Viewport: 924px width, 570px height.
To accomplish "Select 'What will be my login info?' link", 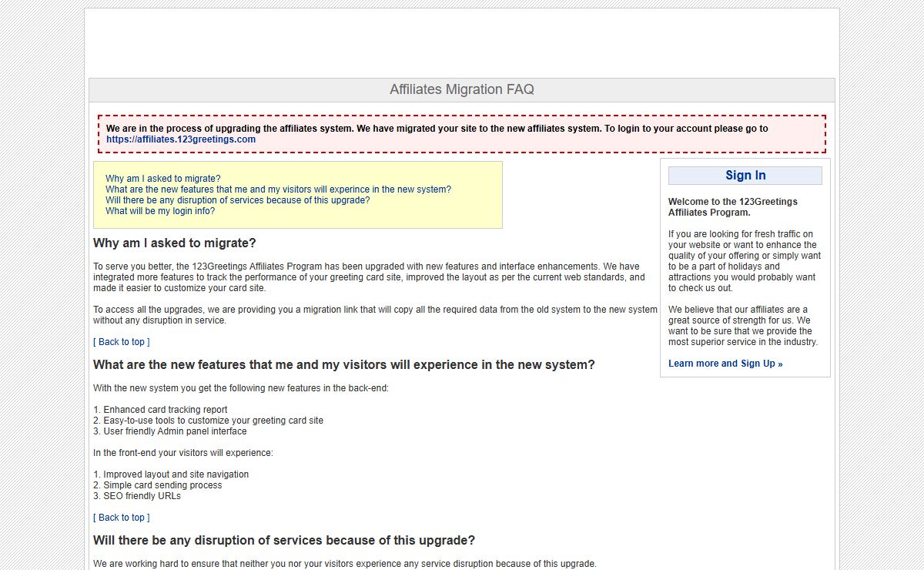I will (160, 211).
